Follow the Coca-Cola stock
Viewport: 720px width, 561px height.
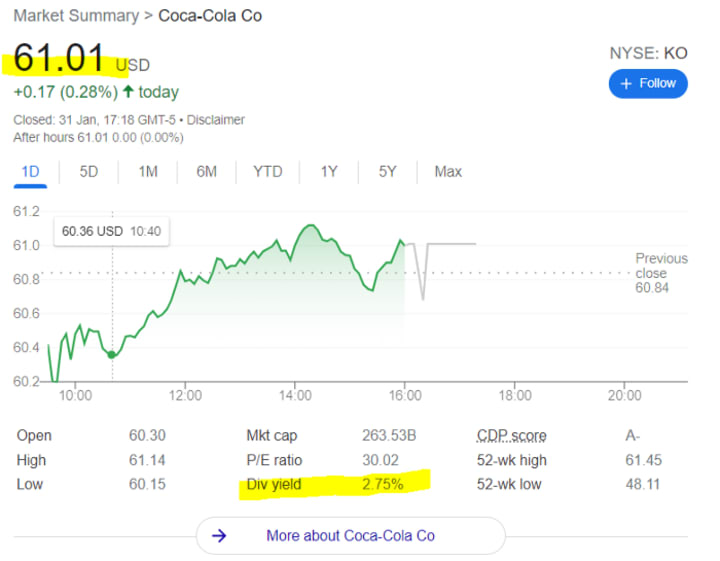point(648,84)
